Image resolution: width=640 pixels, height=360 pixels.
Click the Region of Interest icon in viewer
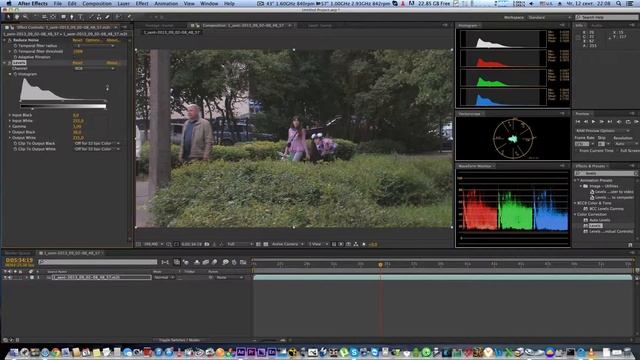coord(258,244)
